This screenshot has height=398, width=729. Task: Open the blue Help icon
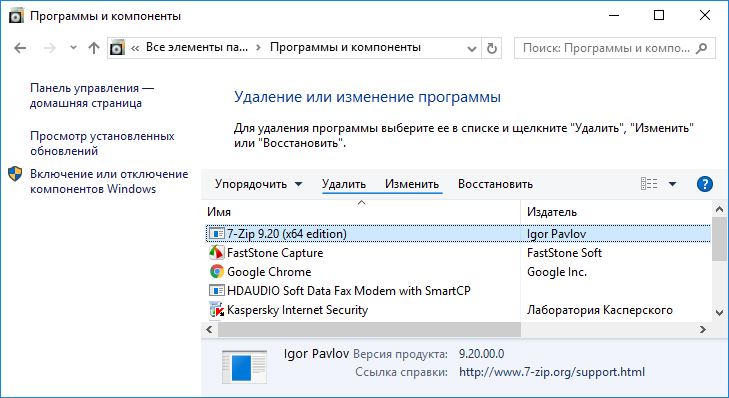[x=705, y=184]
